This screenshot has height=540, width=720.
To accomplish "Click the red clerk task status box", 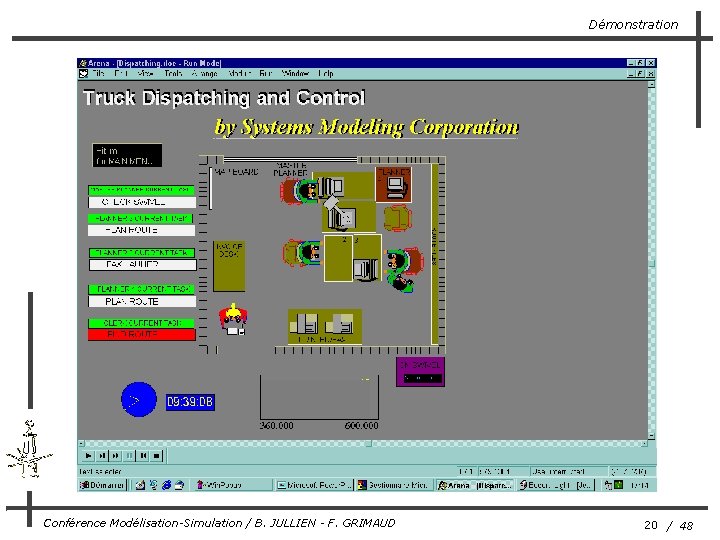I will [142, 334].
